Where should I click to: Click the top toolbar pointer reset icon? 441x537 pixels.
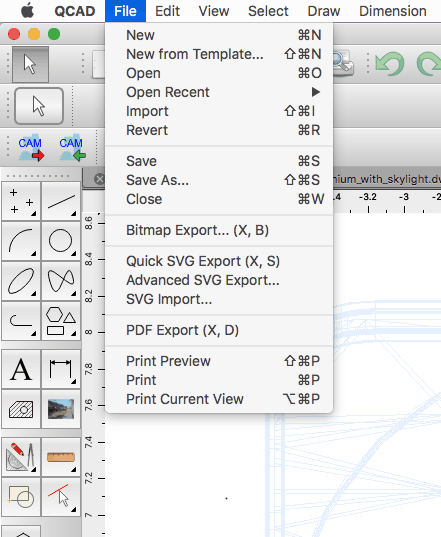tap(30, 64)
